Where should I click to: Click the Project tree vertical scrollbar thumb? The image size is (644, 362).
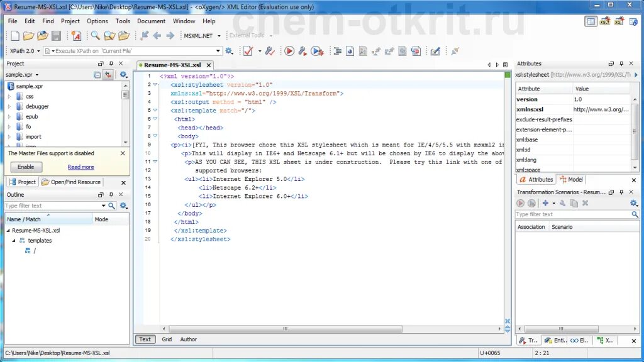(x=125, y=95)
